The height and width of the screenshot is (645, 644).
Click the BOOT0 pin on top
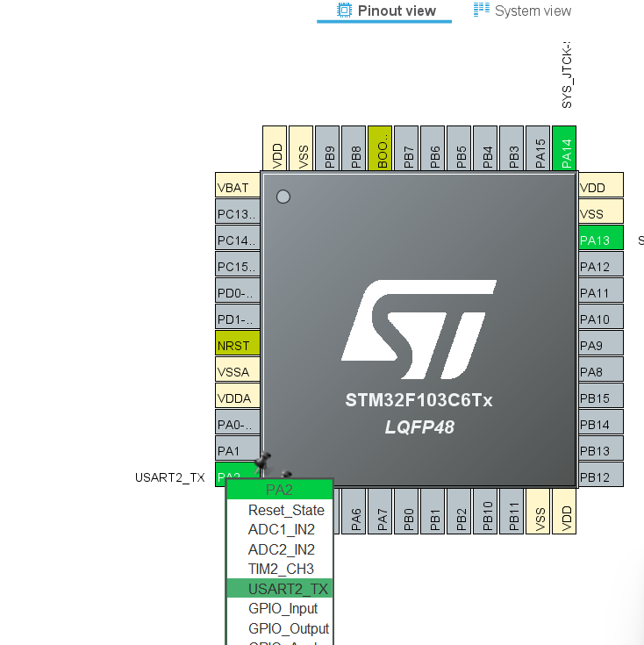[380, 148]
